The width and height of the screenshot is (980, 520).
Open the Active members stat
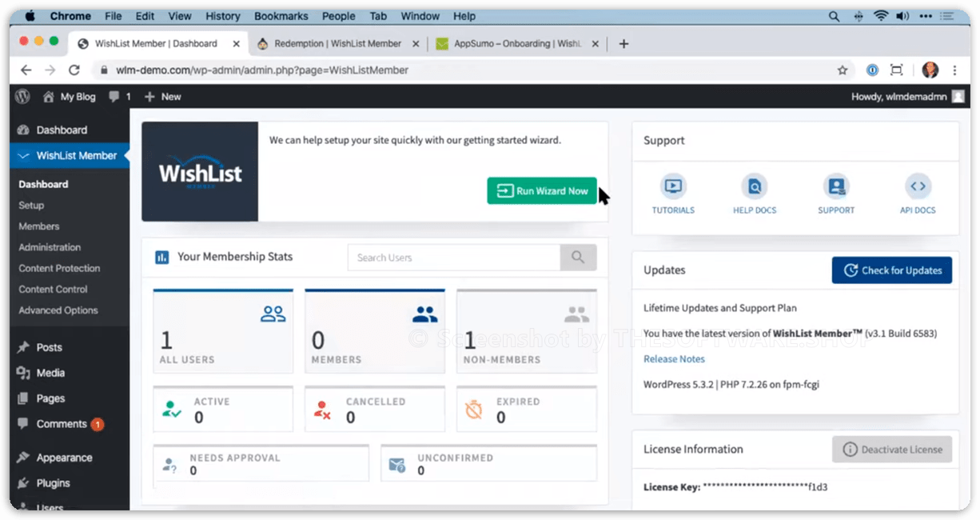click(223, 409)
